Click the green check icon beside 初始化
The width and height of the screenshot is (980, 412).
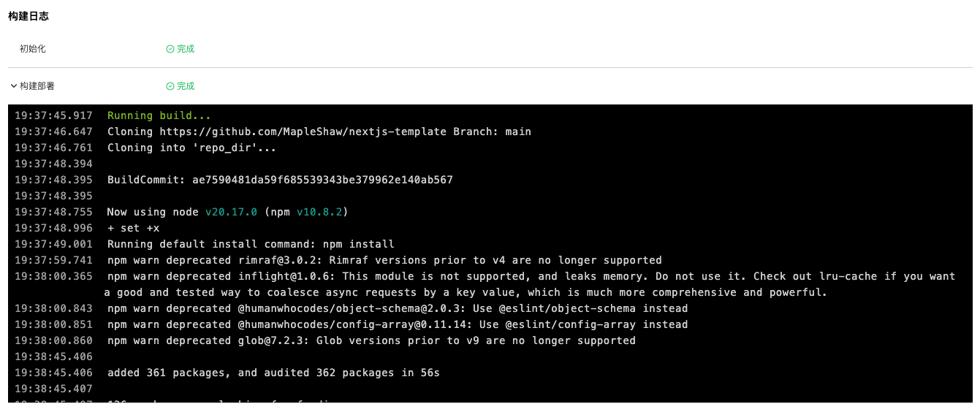[170, 49]
